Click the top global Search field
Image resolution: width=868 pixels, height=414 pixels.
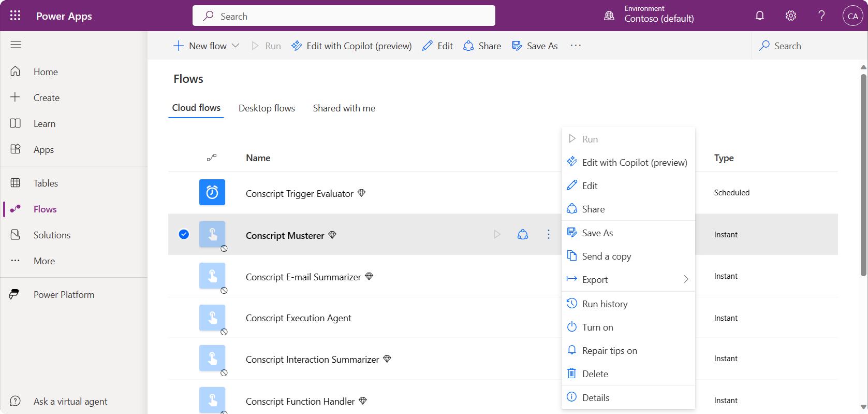click(x=344, y=16)
